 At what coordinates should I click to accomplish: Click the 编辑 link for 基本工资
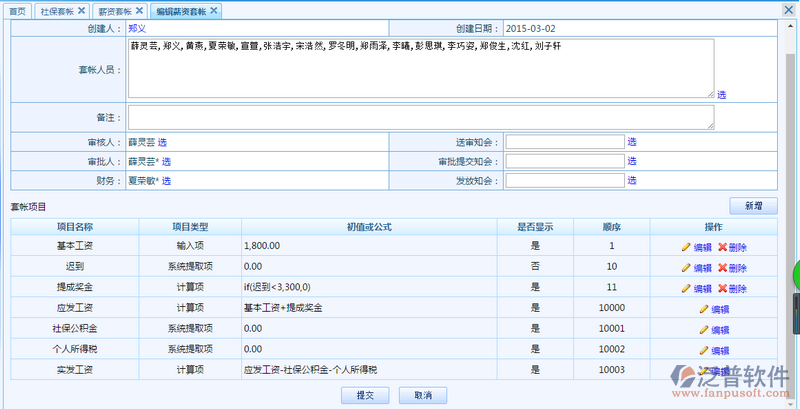pyautogui.click(x=703, y=248)
